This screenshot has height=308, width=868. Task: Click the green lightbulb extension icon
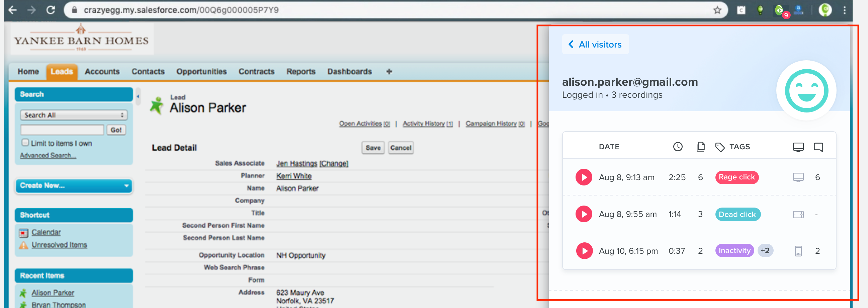pyautogui.click(x=760, y=10)
